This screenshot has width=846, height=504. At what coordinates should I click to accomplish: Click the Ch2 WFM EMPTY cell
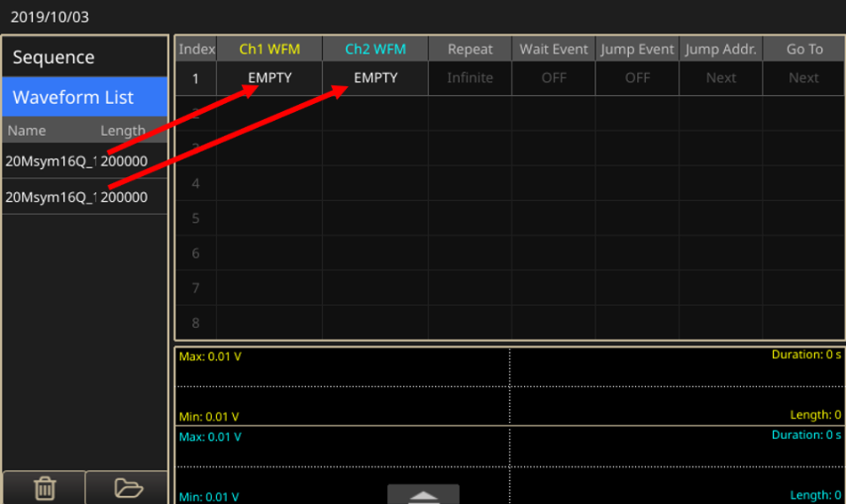375,78
